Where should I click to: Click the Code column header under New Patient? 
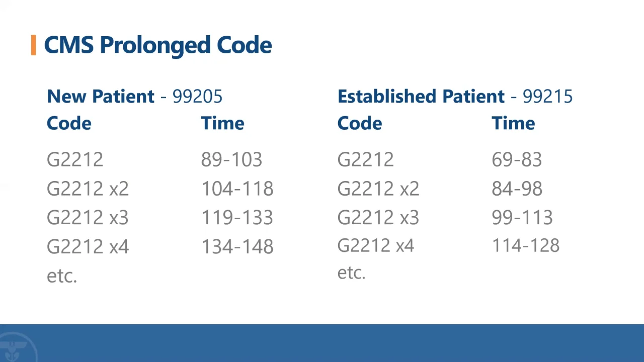pyautogui.click(x=69, y=123)
